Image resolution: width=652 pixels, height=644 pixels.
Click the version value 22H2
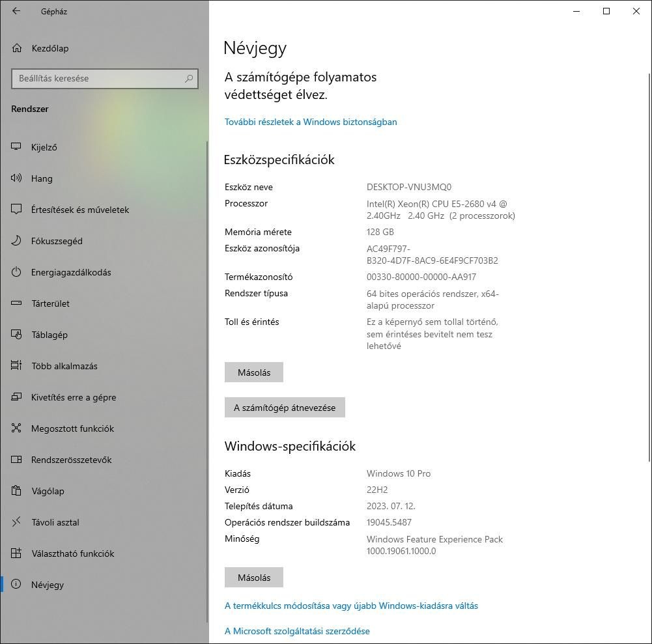coord(376,490)
